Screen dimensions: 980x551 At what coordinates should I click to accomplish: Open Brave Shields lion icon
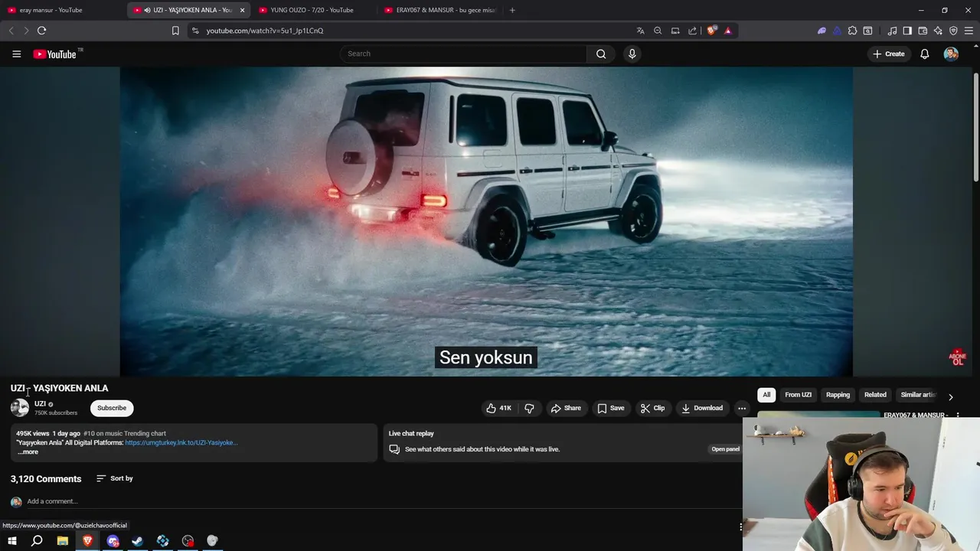point(711,31)
